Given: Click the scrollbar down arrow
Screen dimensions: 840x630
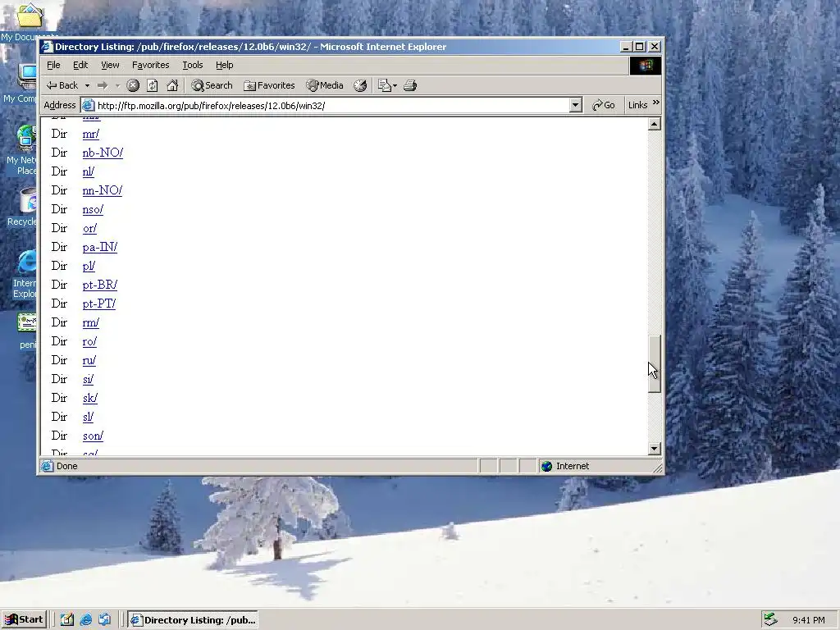Looking at the screenshot, I should [x=654, y=449].
